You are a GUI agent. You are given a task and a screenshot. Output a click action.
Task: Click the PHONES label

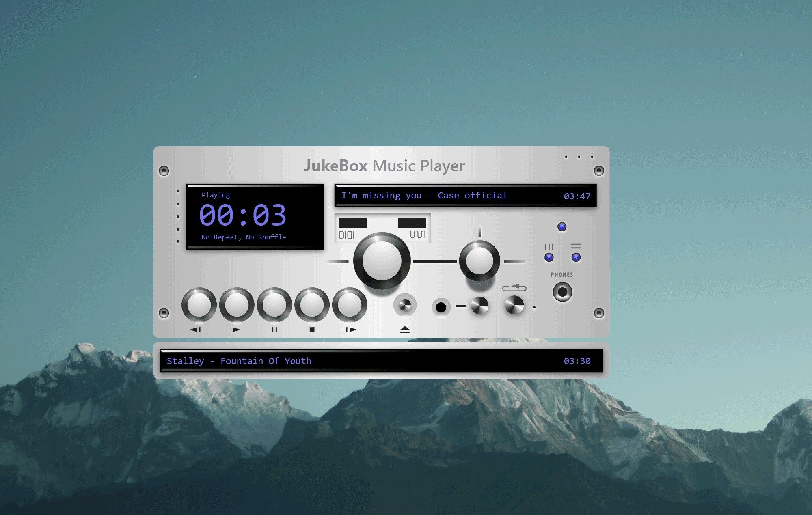pos(562,275)
